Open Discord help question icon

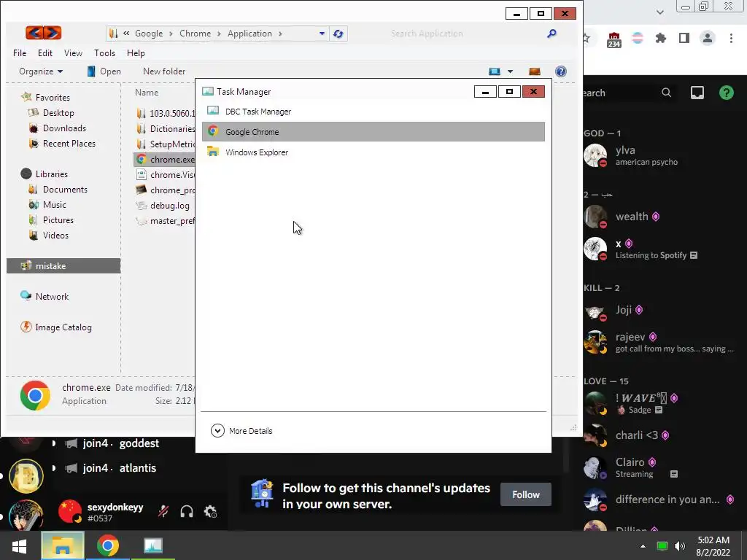pyautogui.click(x=726, y=93)
